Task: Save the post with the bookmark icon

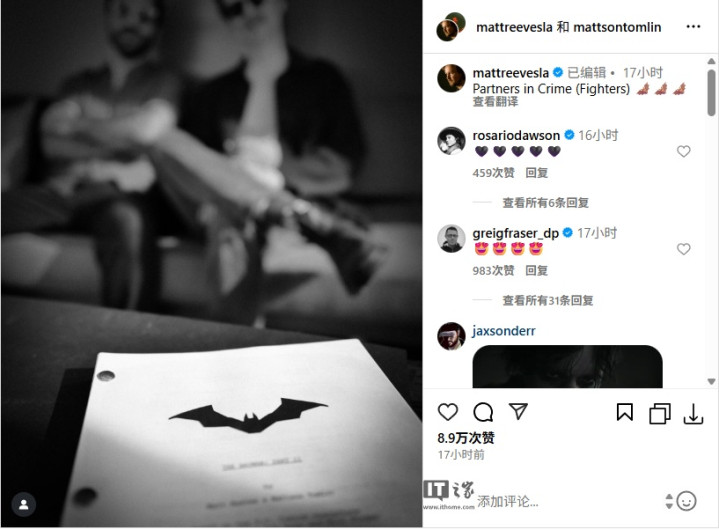Action: tap(625, 412)
